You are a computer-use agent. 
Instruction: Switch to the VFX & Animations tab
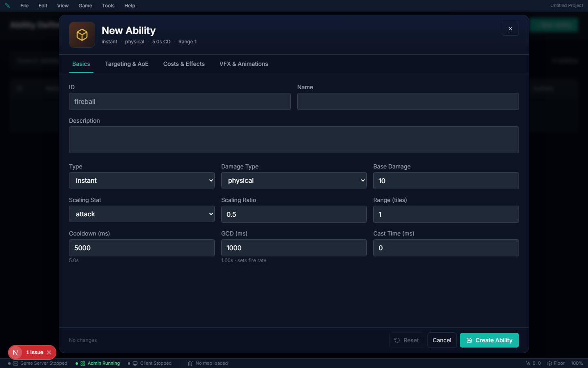pos(244,64)
